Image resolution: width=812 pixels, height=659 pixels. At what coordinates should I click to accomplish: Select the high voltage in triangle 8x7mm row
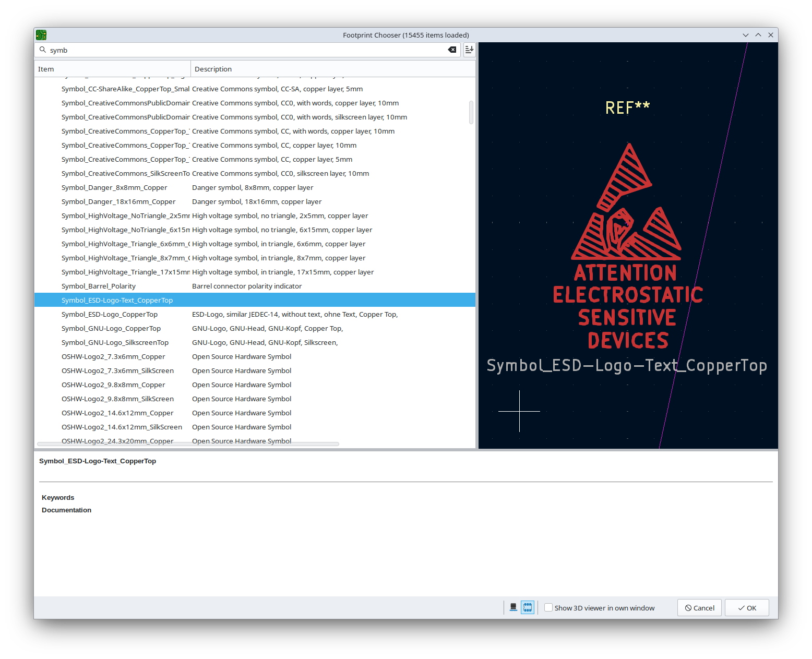[x=255, y=258]
